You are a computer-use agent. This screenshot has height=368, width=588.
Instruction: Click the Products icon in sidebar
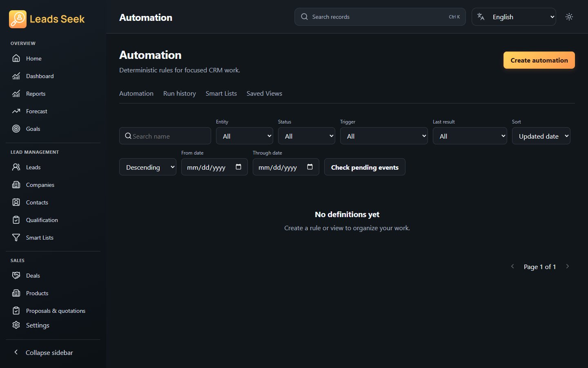pyautogui.click(x=16, y=293)
